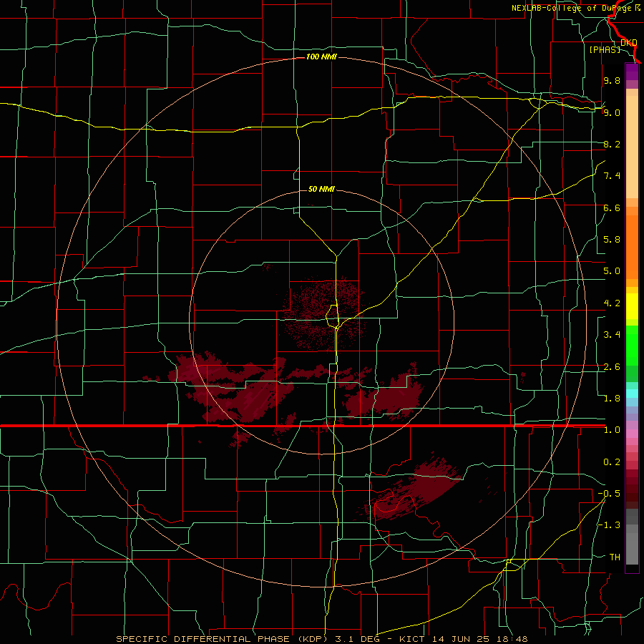Click the 9.0 scale value

pyautogui.click(x=612, y=112)
